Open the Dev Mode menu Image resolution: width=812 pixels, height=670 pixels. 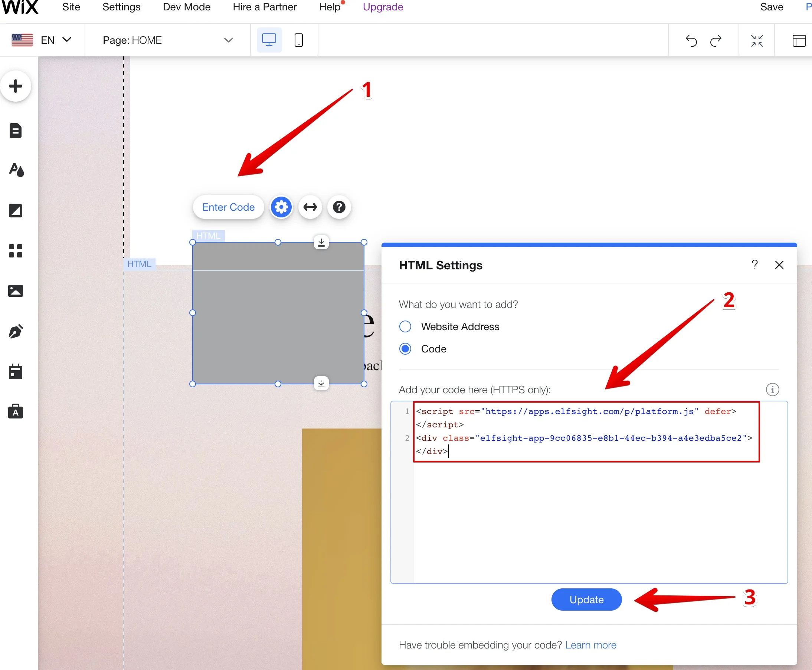click(187, 7)
